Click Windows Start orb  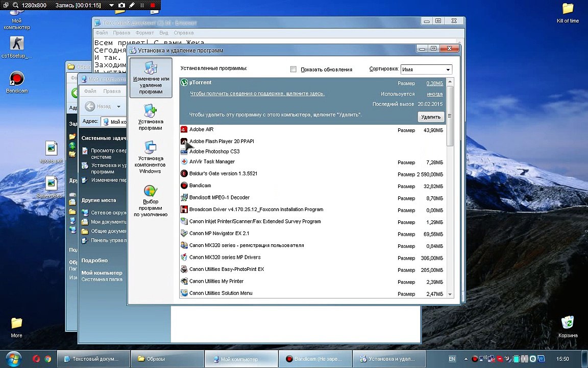tap(14, 359)
